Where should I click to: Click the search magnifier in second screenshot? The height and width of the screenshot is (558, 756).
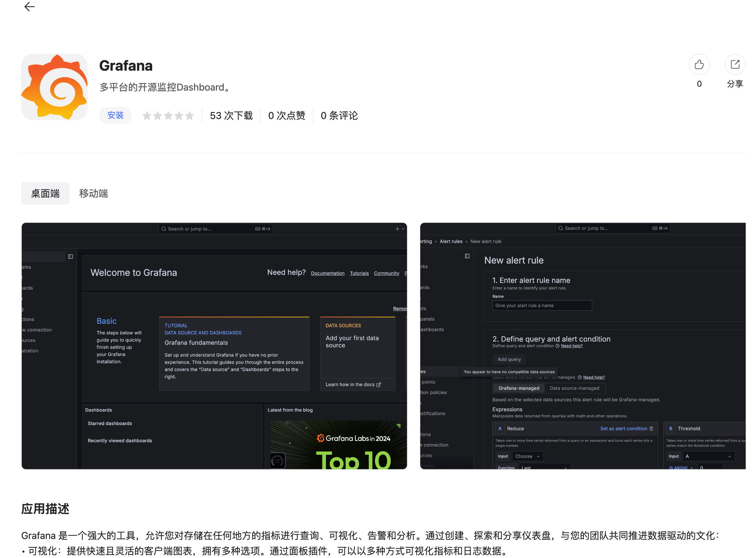pos(560,228)
